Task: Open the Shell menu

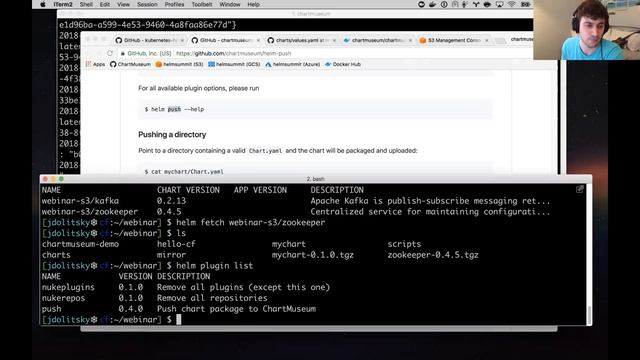Action: pos(86,4)
